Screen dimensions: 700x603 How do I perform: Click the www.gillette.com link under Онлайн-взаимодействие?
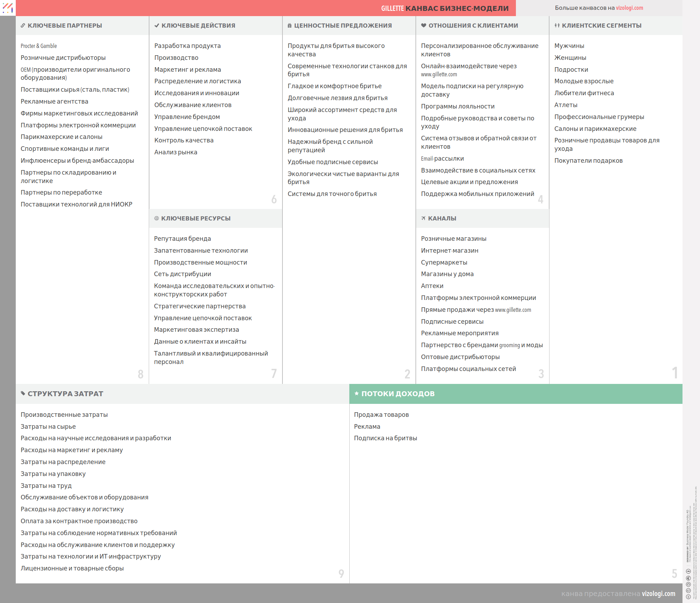tap(439, 75)
